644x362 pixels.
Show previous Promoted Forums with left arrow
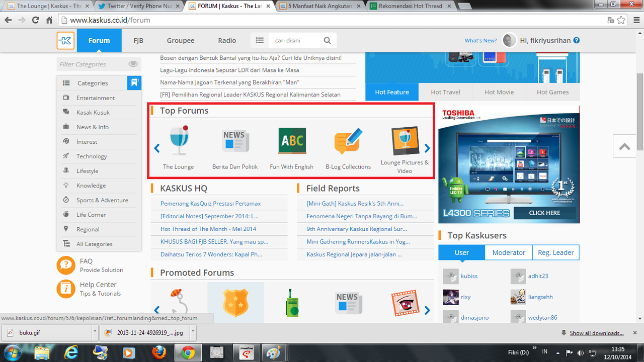[x=156, y=310]
